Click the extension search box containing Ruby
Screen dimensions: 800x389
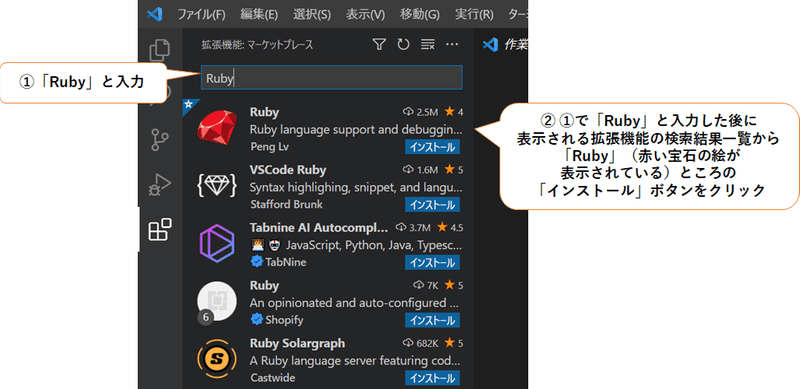tap(332, 78)
